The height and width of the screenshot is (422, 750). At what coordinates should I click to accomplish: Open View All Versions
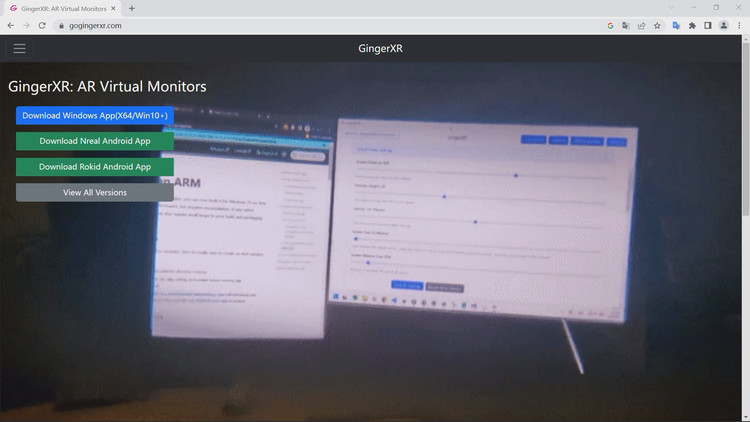(95, 192)
